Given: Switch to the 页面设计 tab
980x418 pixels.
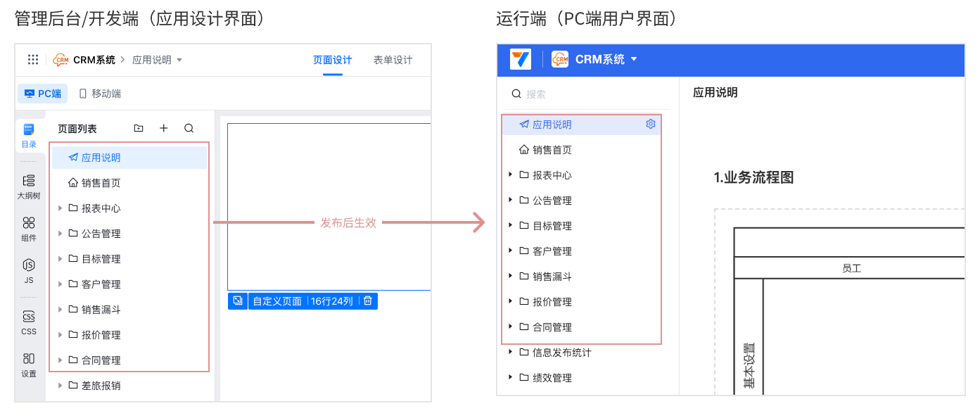Looking at the screenshot, I should point(332,60).
